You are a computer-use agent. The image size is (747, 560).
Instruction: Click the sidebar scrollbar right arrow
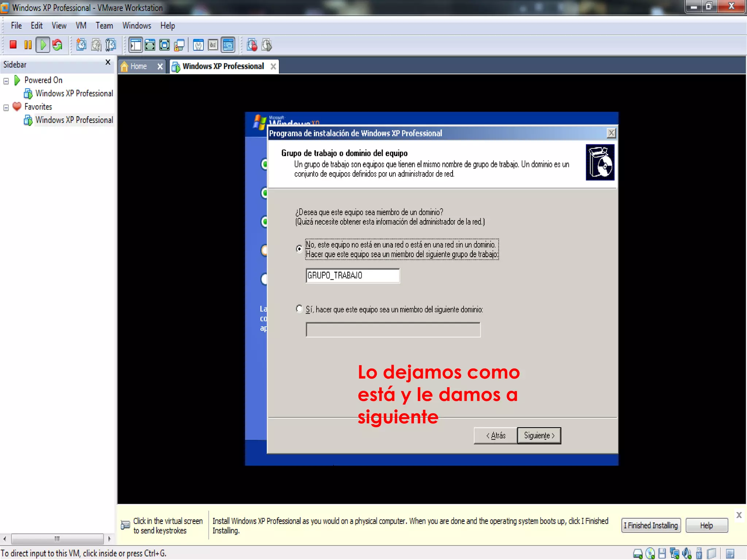[x=109, y=538]
